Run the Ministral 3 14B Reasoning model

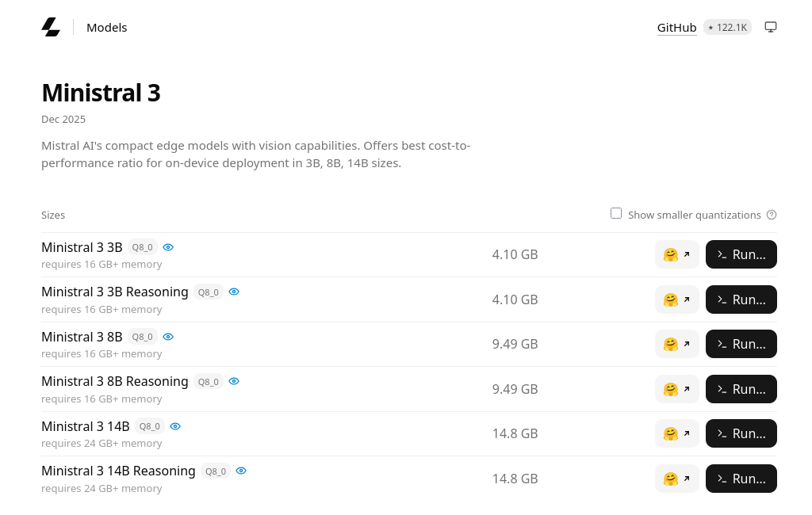point(741,479)
